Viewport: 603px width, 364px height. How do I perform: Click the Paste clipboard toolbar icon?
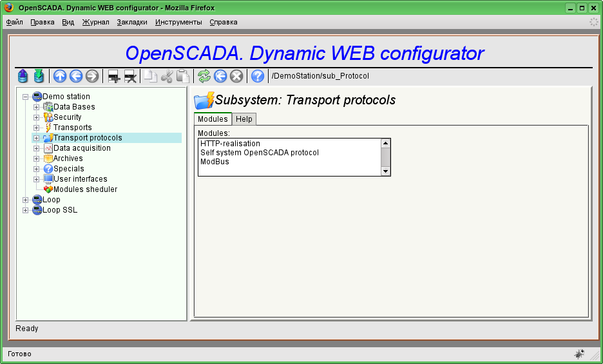pyautogui.click(x=183, y=76)
